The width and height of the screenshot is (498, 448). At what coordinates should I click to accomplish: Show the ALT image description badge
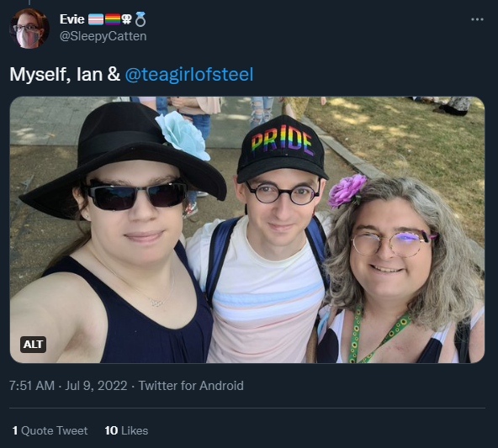coord(33,345)
